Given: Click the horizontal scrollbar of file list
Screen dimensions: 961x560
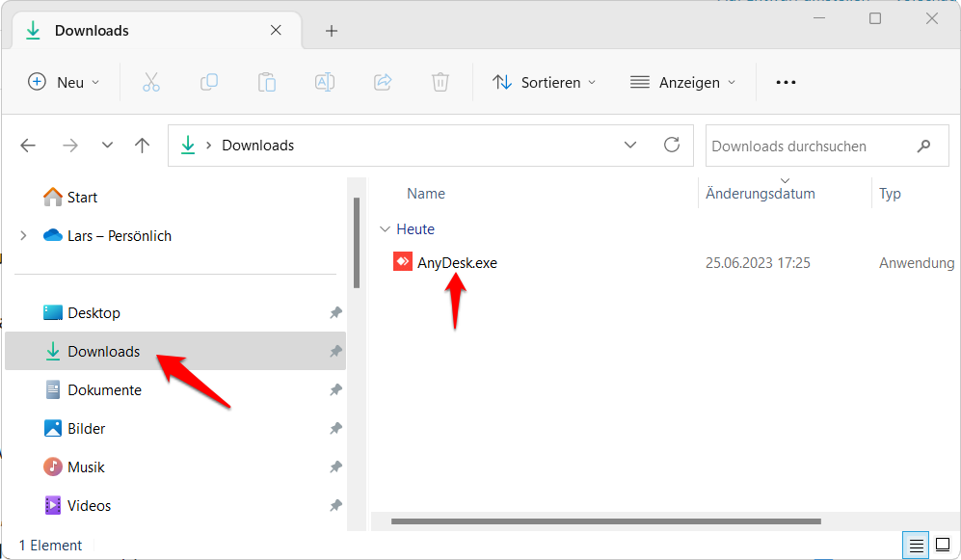Looking at the screenshot, I should coord(605,521).
